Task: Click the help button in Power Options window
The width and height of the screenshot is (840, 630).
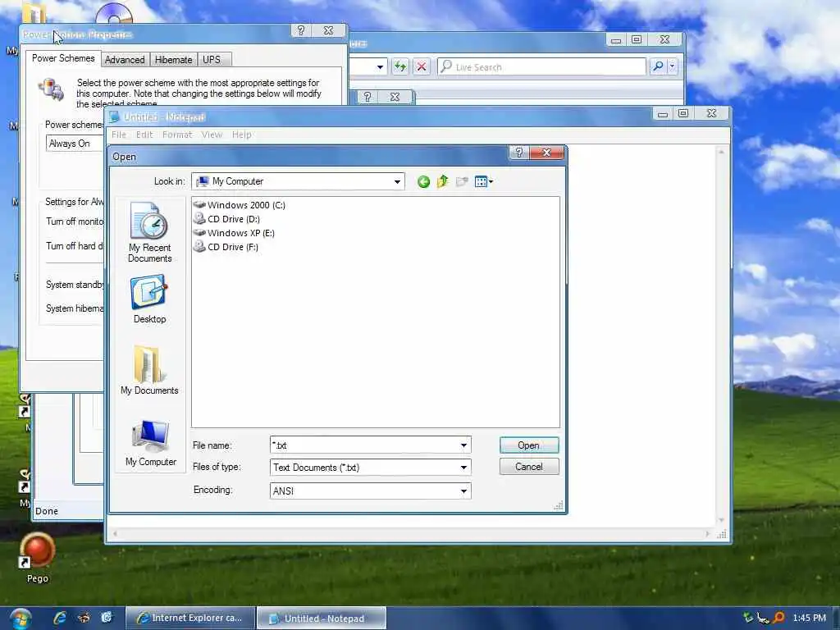Action: 301,30
